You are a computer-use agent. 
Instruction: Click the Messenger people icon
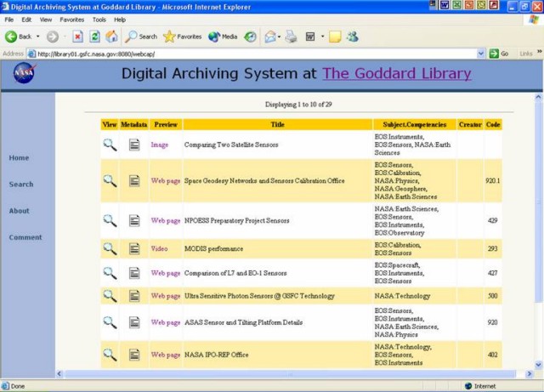(353, 37)
